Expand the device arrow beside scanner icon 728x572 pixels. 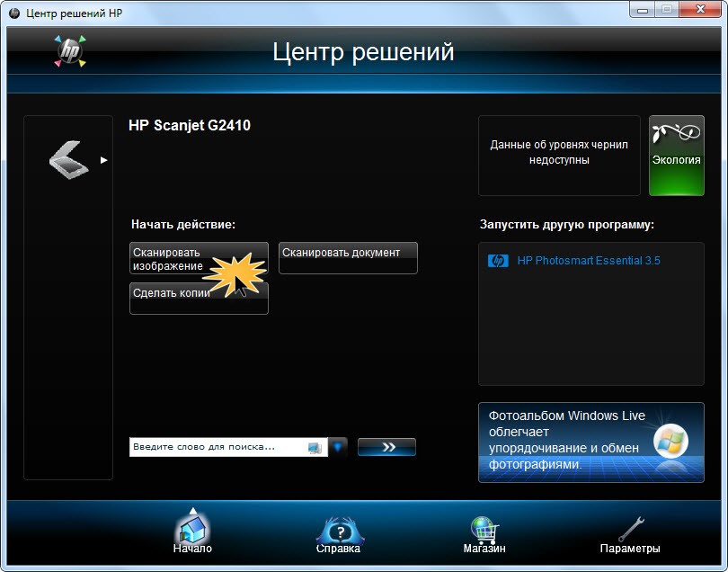click(104, 160)
